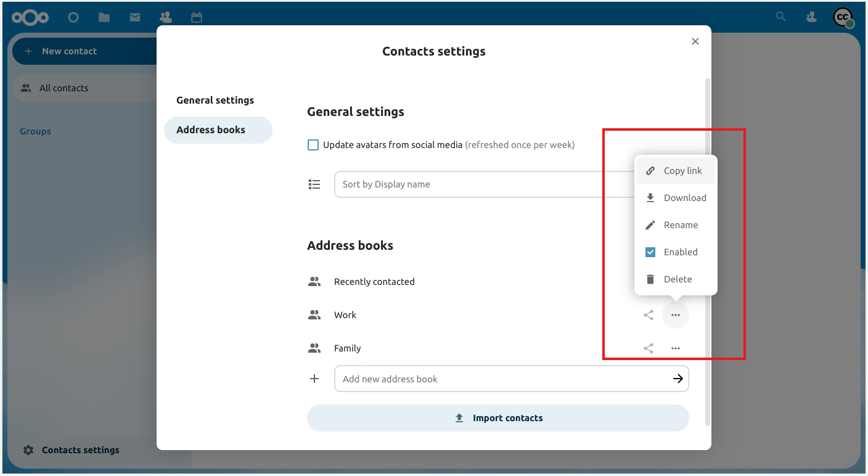Open the Files app from the top bar
Screen dimensions: 868x476
coord(104,17)
